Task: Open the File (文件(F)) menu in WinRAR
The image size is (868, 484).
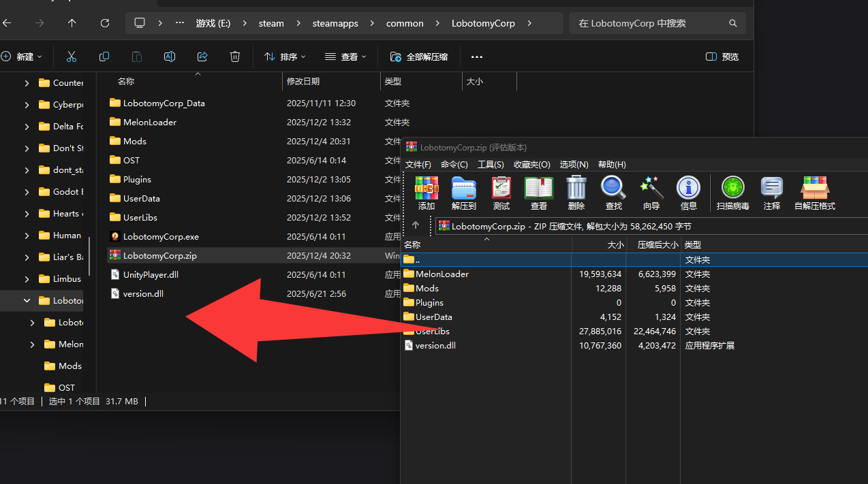Action: [x=418, y=164]
